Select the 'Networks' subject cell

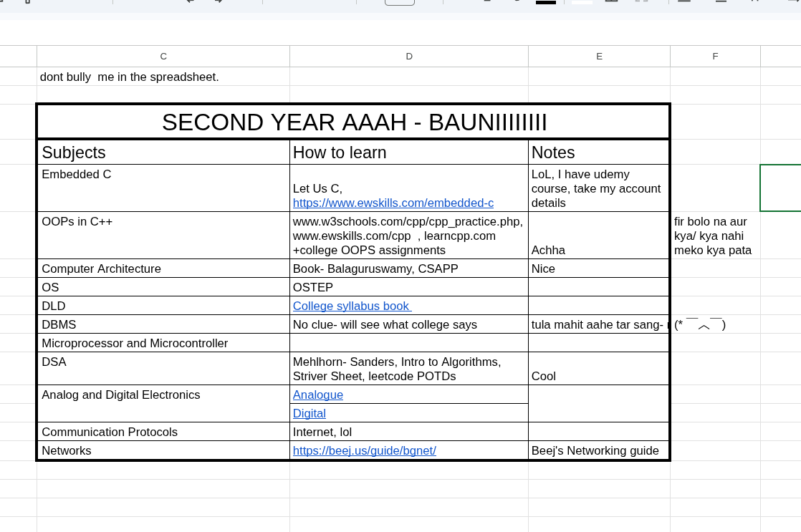(163, 450)
